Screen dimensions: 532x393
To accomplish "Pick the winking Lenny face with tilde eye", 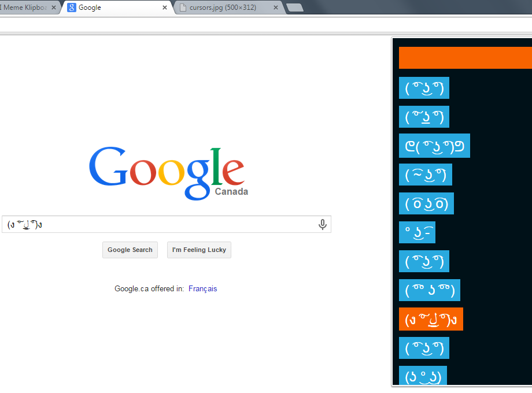I will [x=426, y=175].
